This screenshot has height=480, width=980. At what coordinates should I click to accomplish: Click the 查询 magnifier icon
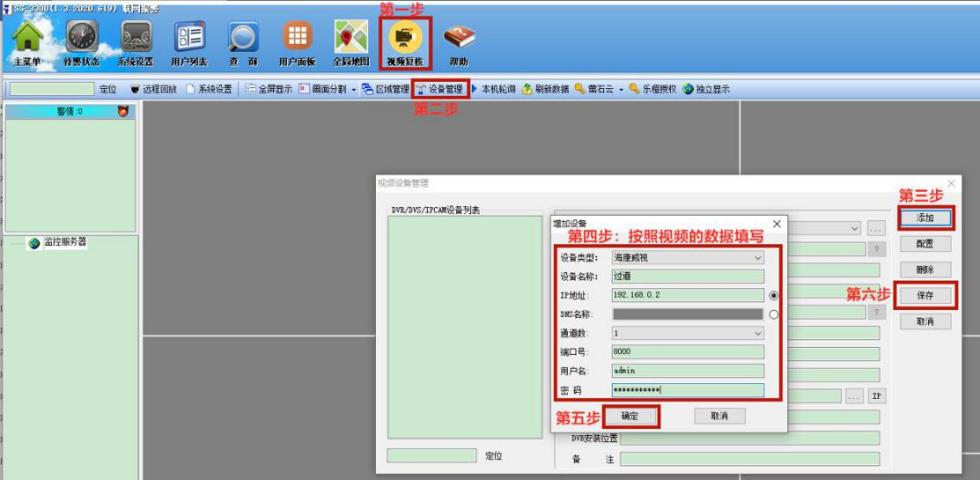click(243, 39)
